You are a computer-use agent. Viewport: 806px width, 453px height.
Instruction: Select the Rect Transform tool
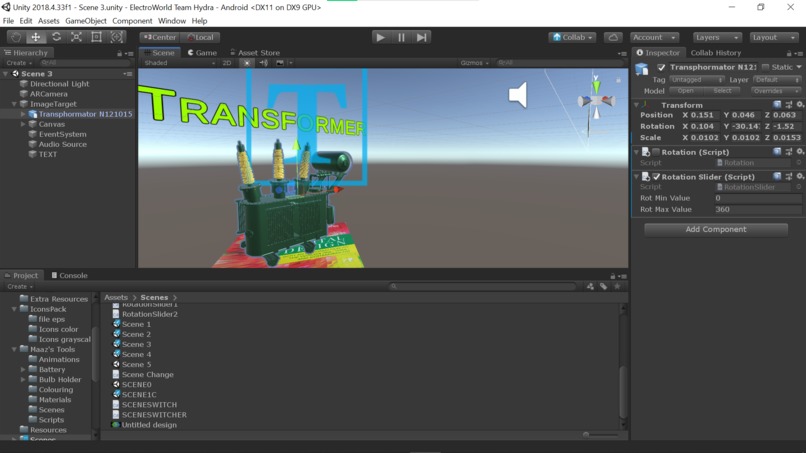pos(96,37)
